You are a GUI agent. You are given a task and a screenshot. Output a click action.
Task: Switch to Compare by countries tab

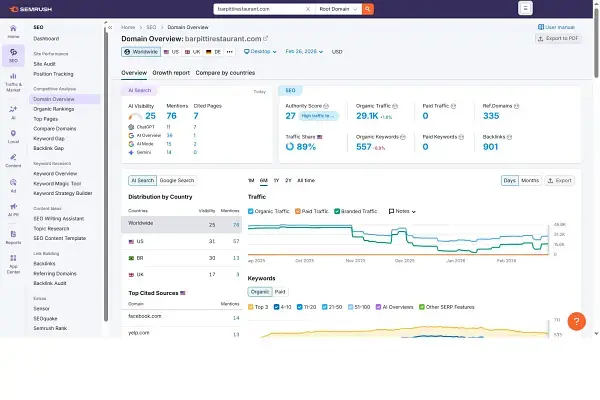click(226, 73)
